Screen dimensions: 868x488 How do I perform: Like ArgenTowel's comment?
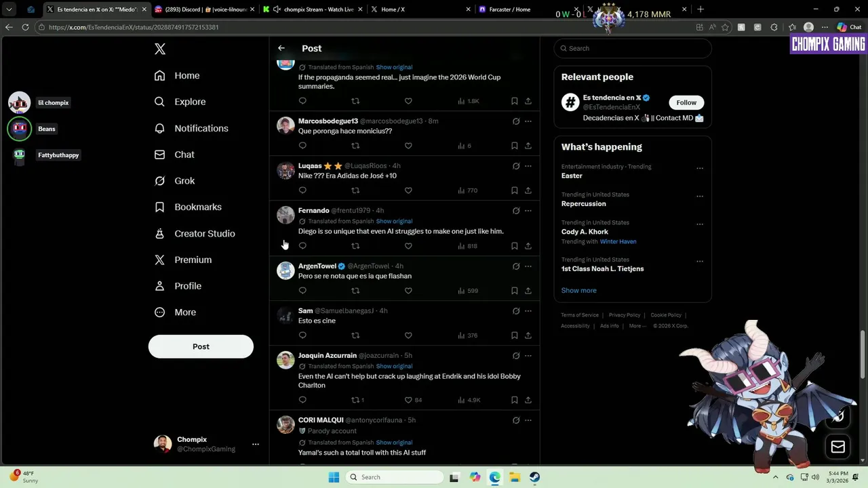coord(408,291)
